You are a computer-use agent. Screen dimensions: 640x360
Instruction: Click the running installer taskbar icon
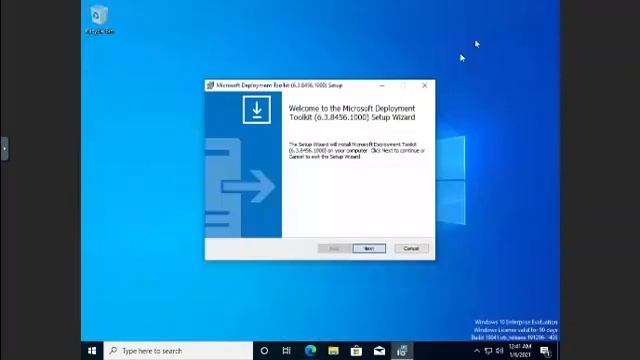pyautogui.click(x=402, y=351)
